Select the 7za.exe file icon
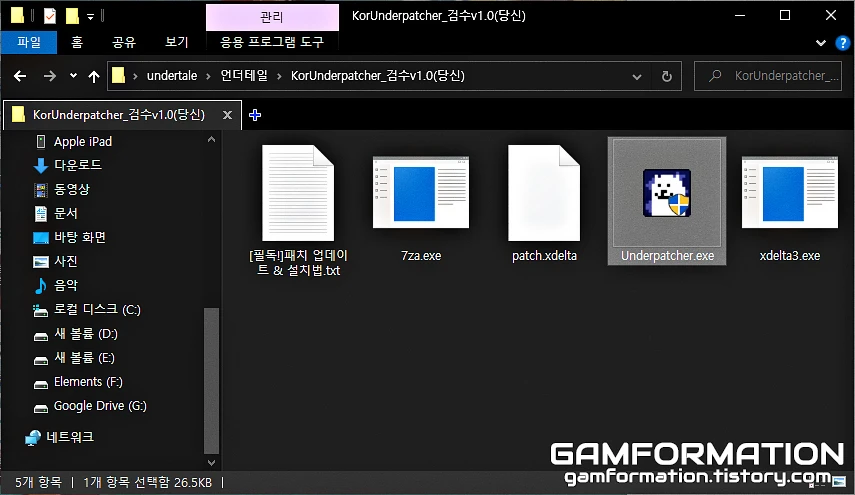 pos(420,192)
